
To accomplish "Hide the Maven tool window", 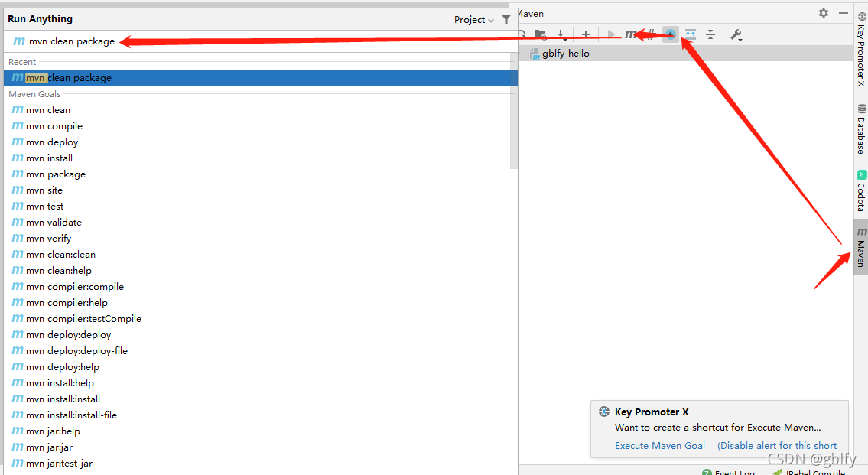I will pyautogui.click(x=843, y=13).
